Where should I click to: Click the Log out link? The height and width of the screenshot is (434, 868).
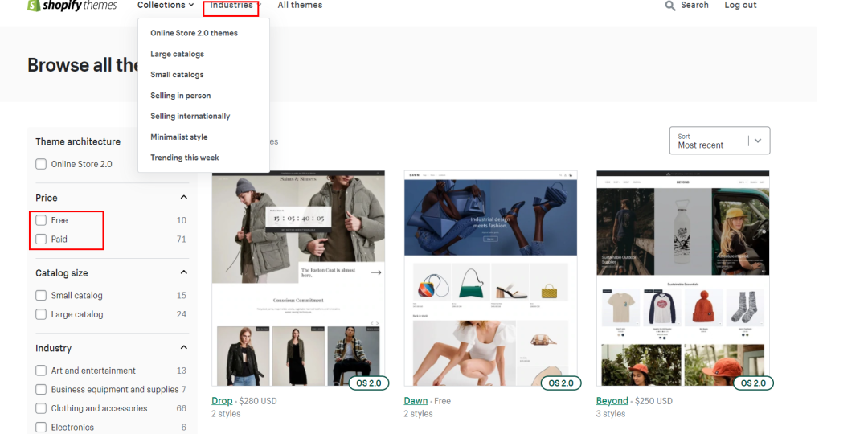tap(740, 6)
